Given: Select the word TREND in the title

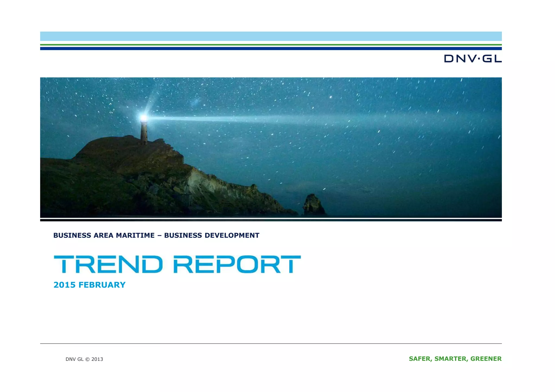Looking at the screenshot, I should click(x=108, y=264).
